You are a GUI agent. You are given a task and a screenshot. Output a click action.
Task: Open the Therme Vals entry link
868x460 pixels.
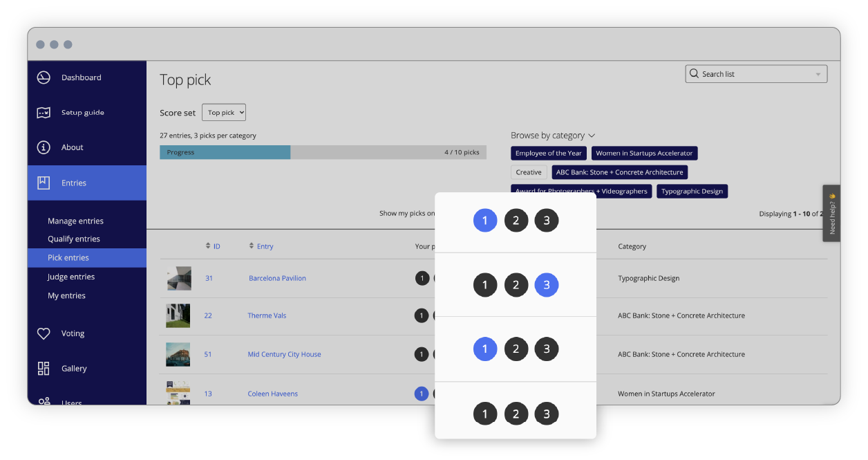[x=267, y=315]
